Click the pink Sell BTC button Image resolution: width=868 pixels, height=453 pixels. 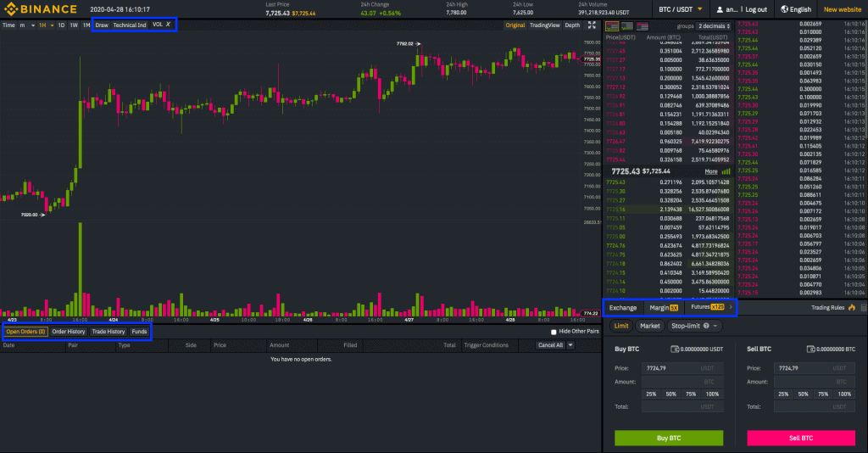801,438
